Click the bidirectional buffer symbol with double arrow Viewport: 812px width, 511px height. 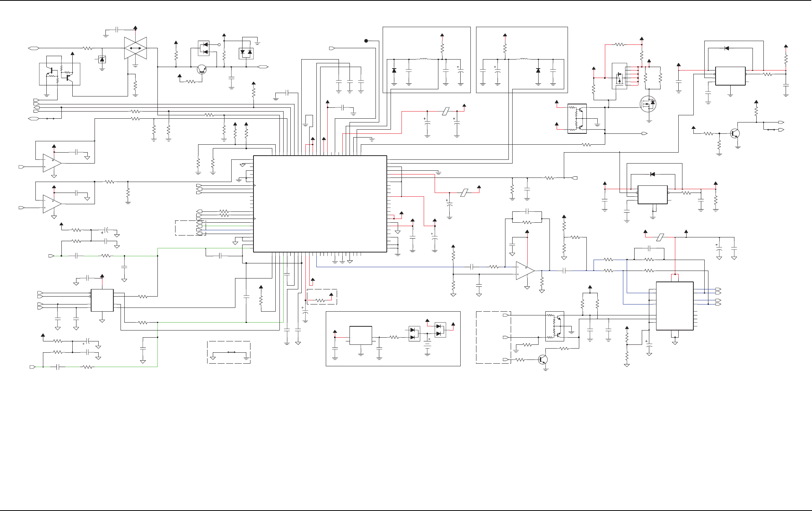tap(135, 48)
